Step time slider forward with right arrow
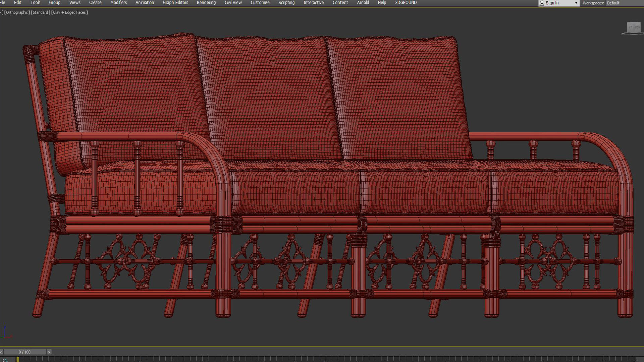This screenshot has width=644, height=362. click(x=49, y=352)
